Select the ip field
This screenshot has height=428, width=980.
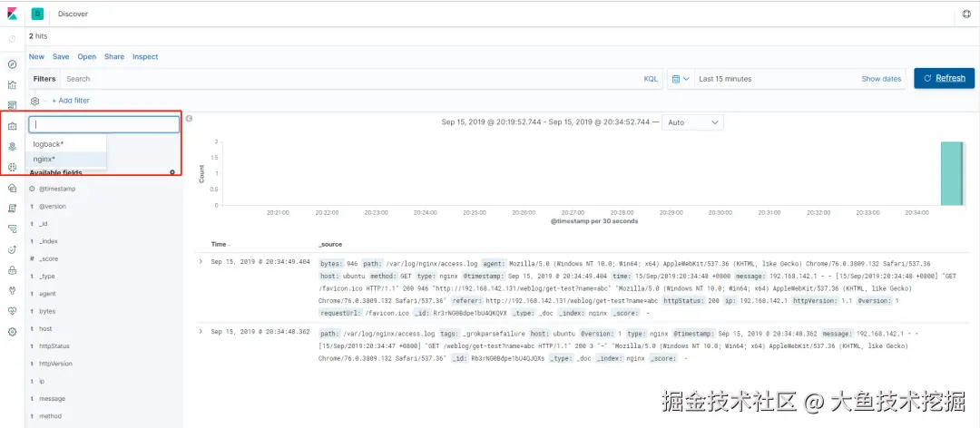point(41,381)
